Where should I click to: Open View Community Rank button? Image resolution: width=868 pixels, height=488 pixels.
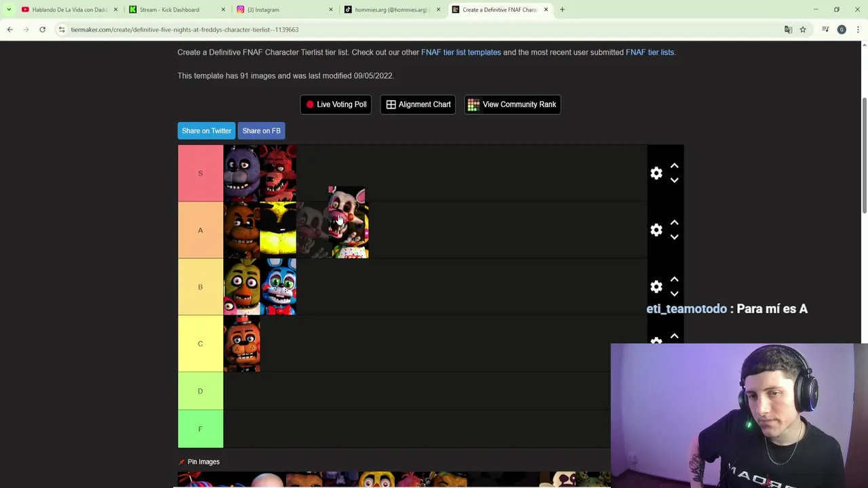click(512, 104)
